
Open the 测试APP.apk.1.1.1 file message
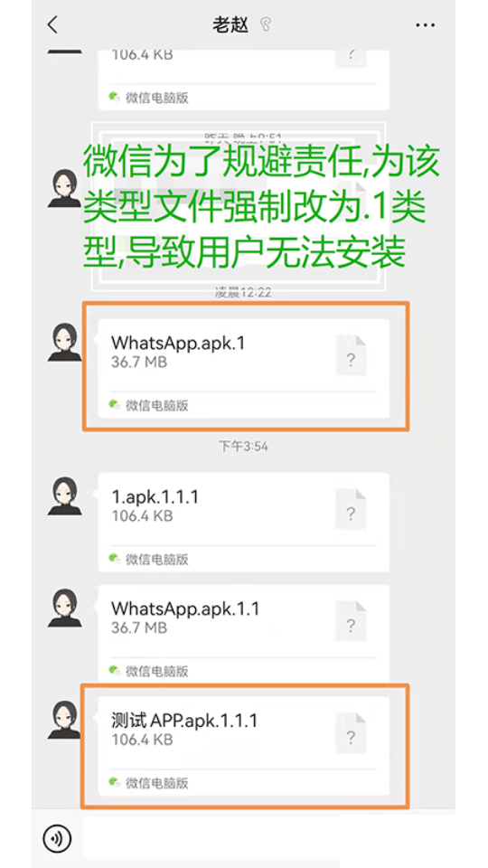pyautogui.click(x=244, y=746)
